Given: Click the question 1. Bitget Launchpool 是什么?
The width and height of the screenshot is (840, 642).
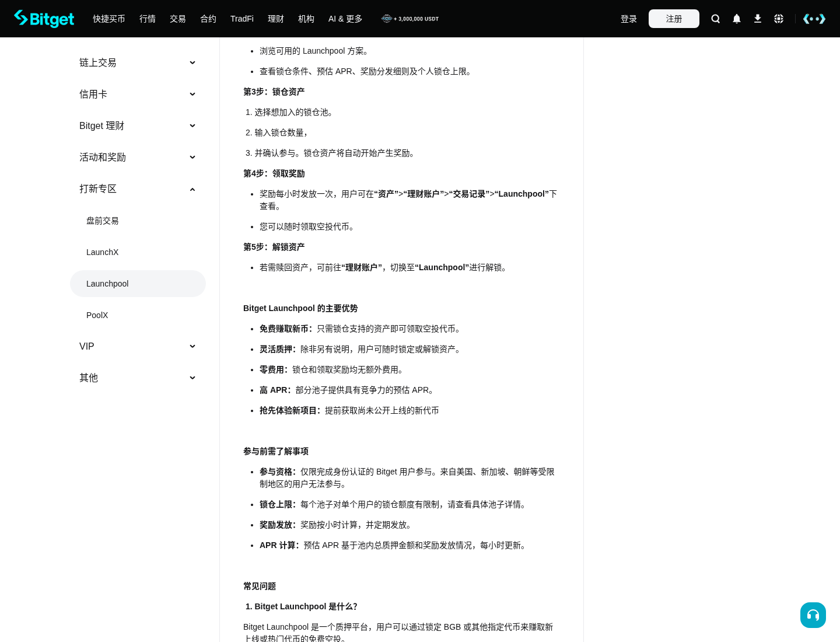Looking at the screenshot, I should pos(302,606).
